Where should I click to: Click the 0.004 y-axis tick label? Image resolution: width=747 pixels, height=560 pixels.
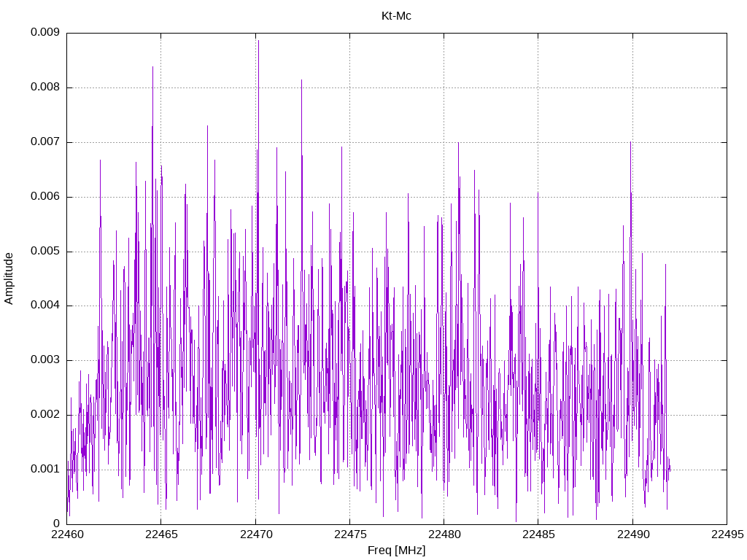45,306
